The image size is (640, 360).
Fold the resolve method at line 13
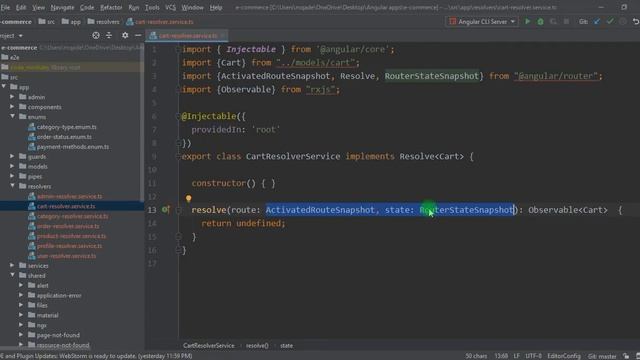point(178,210)
